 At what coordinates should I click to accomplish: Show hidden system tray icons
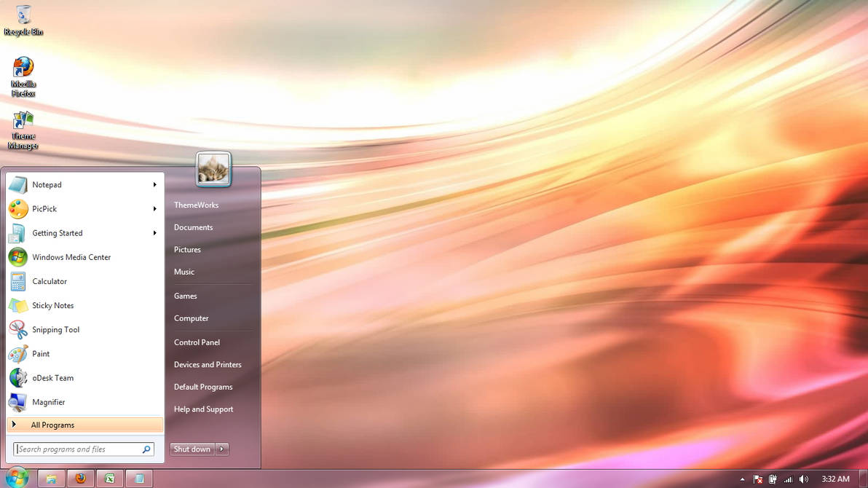point(742,479)
